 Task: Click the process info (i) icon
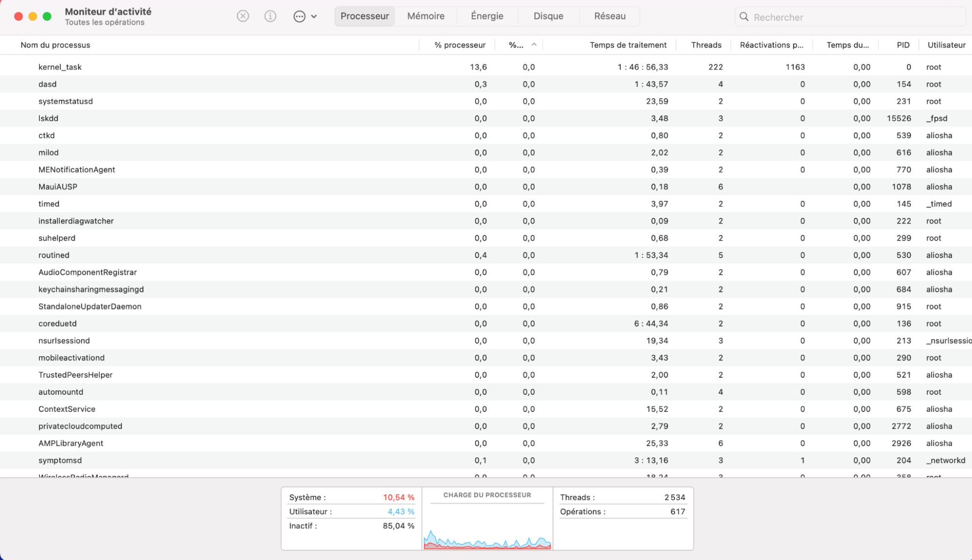pyautogui.click(x=270, y=17)
